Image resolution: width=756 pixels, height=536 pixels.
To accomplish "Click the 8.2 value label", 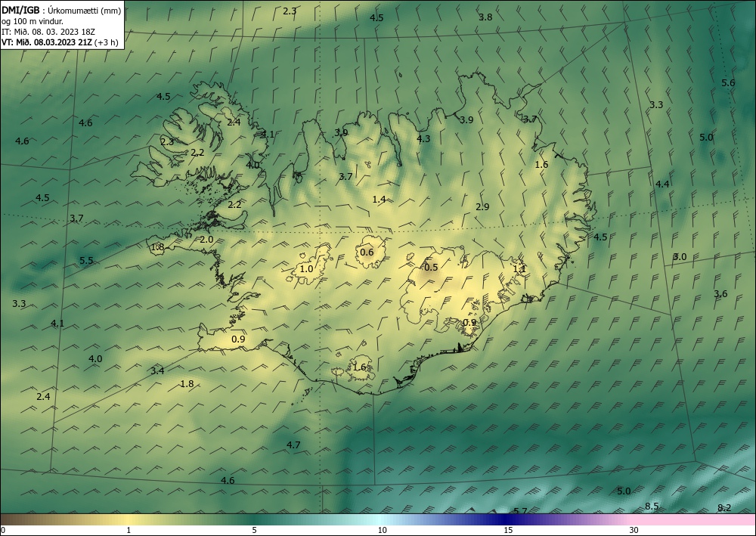I will (724, 508).
